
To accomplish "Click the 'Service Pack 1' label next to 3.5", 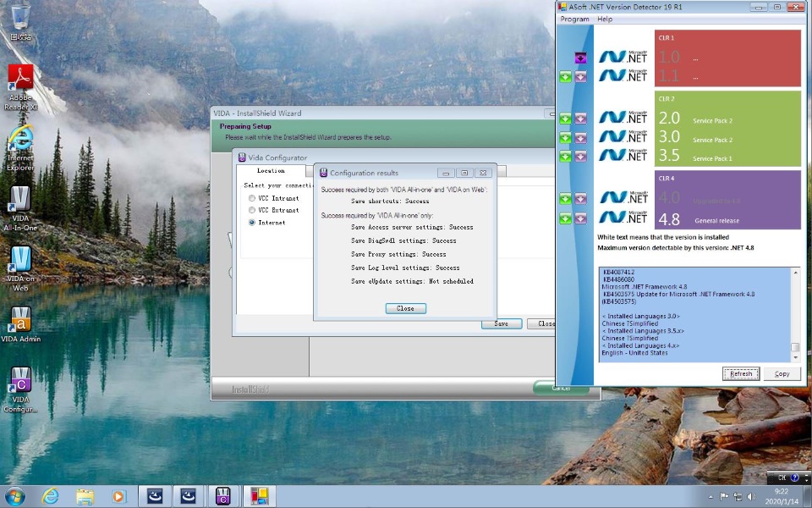I will [x=712, y=158].
